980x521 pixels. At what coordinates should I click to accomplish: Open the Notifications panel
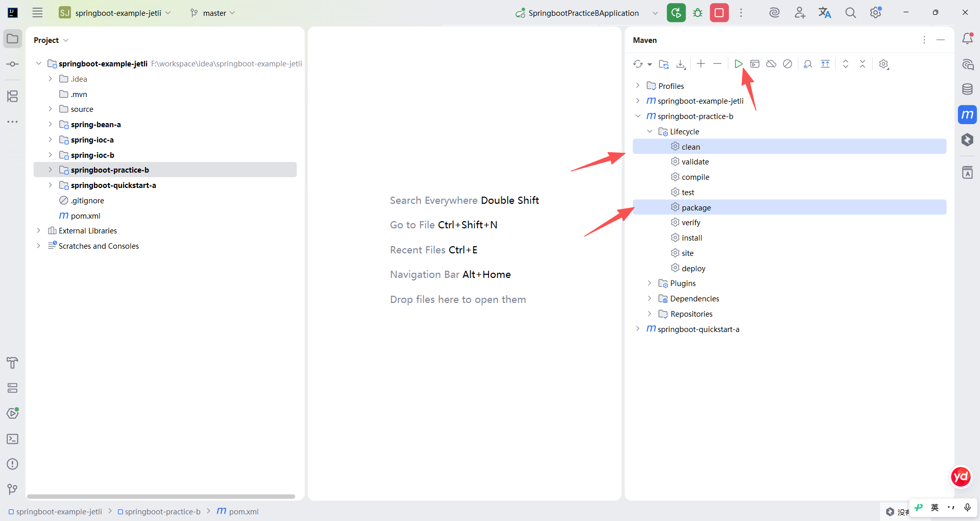pos(967,38)
